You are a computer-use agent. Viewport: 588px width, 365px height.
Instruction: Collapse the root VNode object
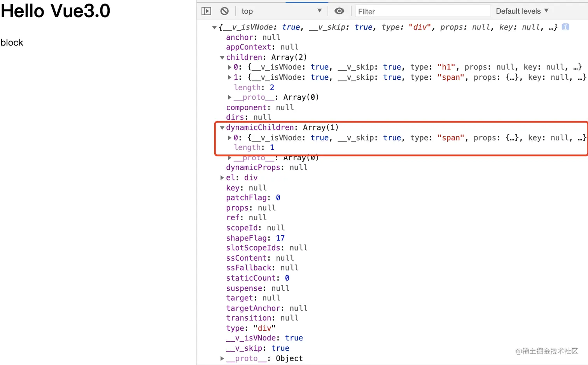coord(214,27)
